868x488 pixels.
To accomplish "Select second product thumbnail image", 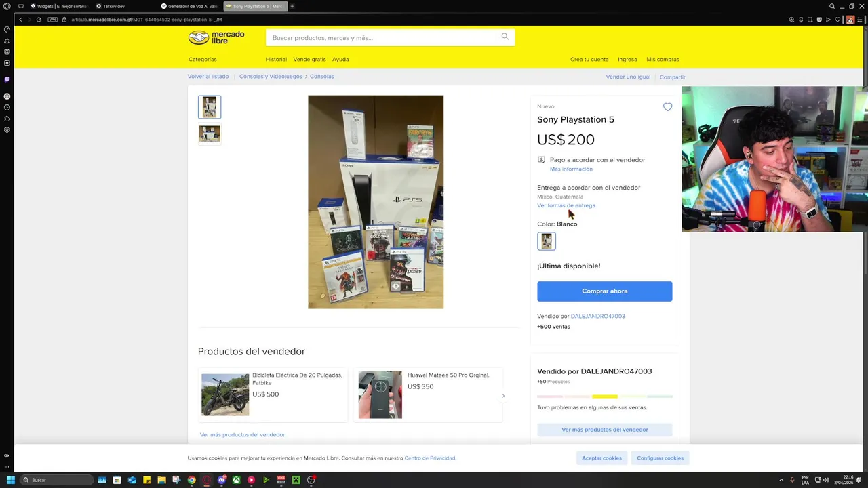I will tap(210, 134).
